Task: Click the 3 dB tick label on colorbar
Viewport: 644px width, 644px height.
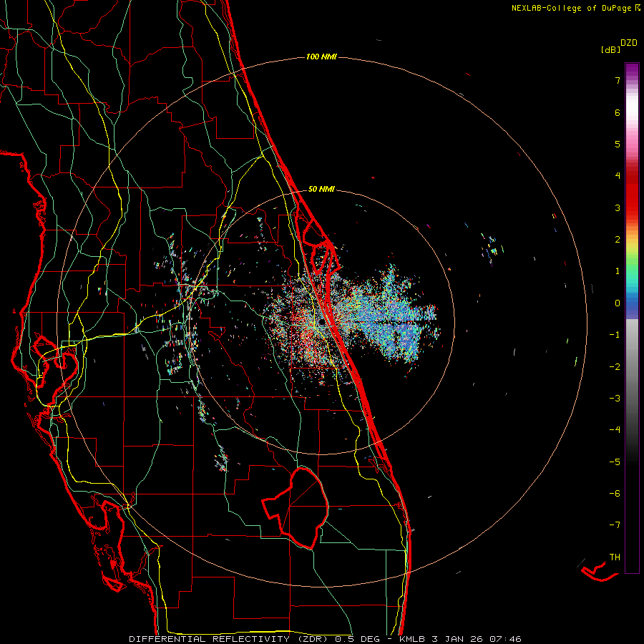Action: [618, 208]
